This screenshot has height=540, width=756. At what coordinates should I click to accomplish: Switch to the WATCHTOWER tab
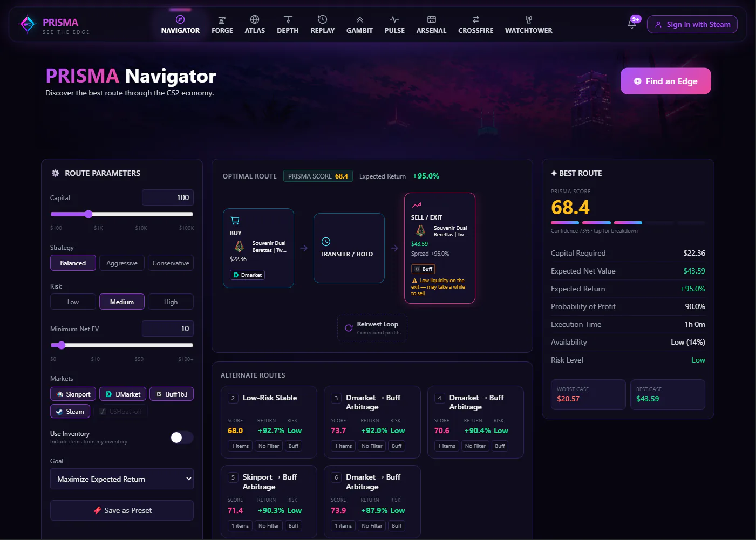click(528, 25)
